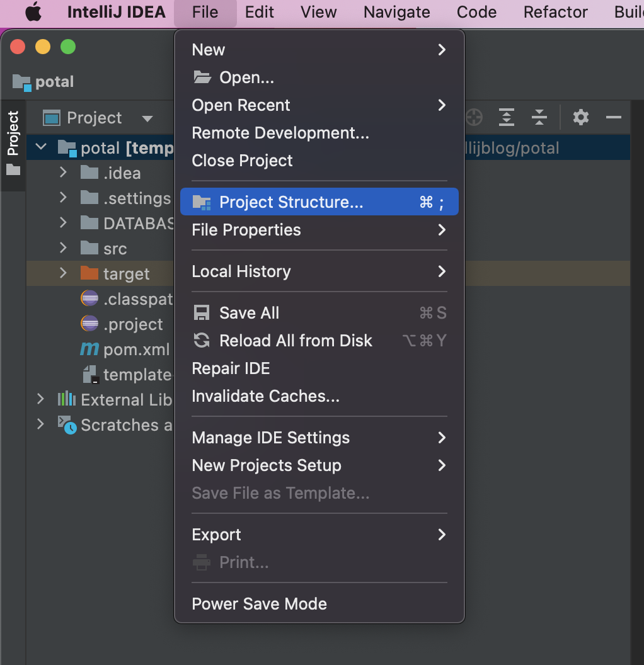The width and height of the screenshot is (644, 665).
Task: Open the New submenu
Action: coord(319,50)
